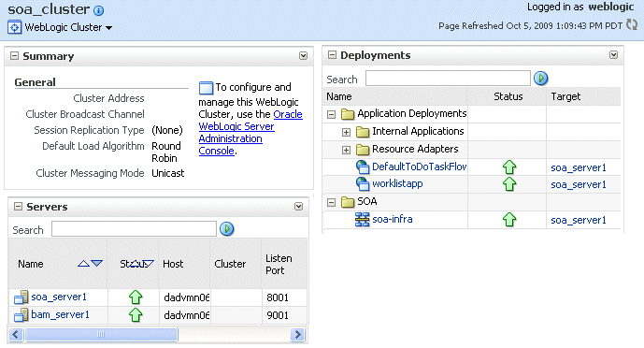The width and height of the screenshot is (644, 348).
Task: Click the Servers search input field
Action: [x=134, y=229]
